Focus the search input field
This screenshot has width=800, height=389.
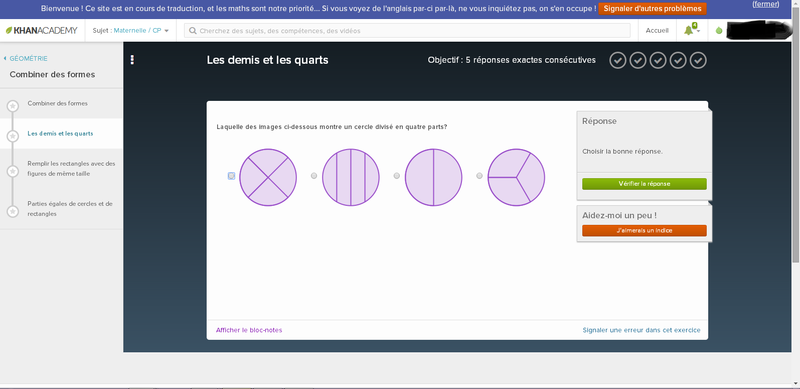coord(407,31)
